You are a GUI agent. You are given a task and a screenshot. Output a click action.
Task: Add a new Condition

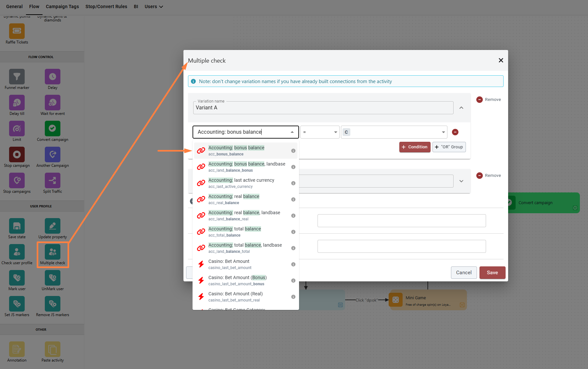pos(415,147)
